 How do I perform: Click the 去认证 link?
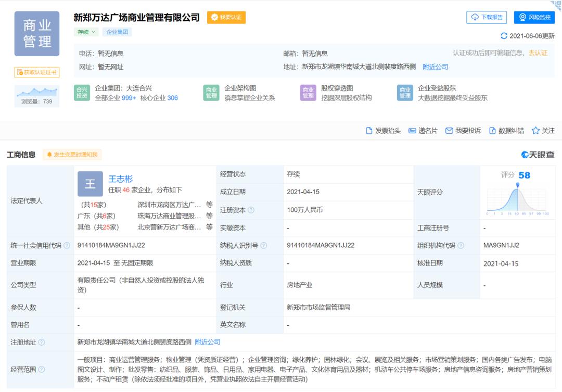538,53
